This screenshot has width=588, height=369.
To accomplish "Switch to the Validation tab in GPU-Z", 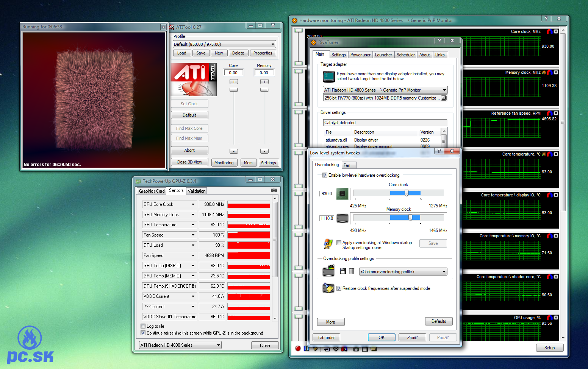I will click(197, 191).
